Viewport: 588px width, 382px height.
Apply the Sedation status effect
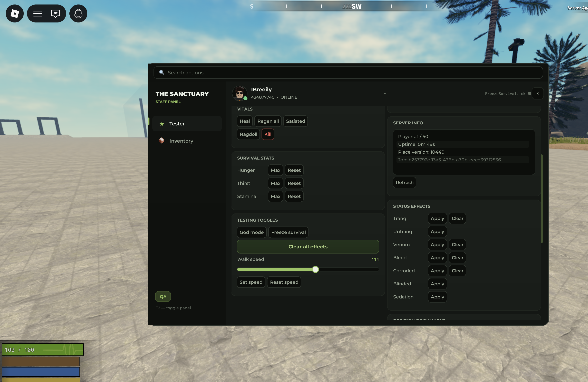click(x=437, y=297)
